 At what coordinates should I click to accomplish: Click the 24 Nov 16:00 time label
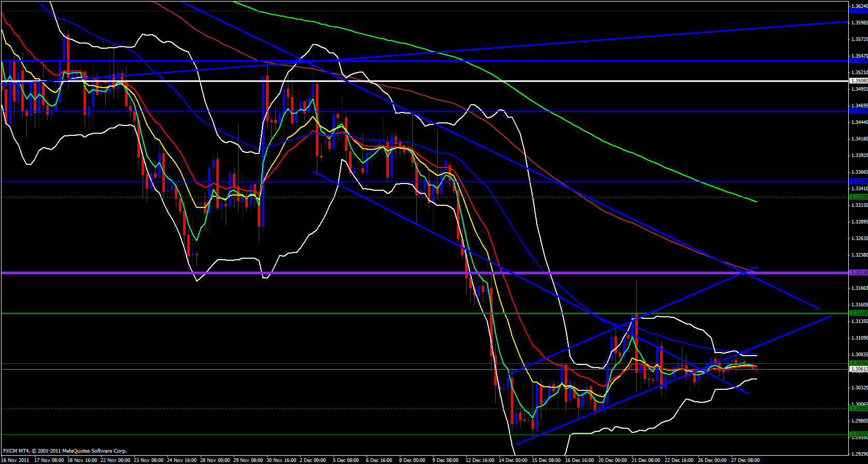[x=181, y=460]
